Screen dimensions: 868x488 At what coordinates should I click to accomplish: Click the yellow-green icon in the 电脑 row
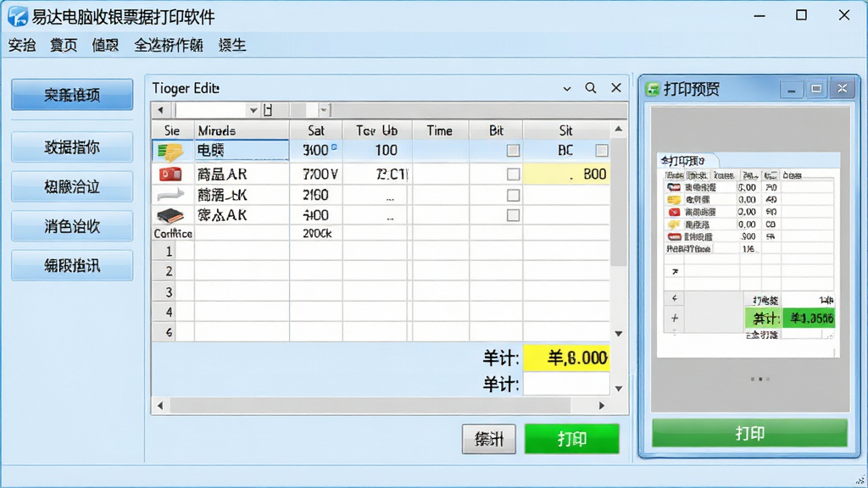coord(170,151)
